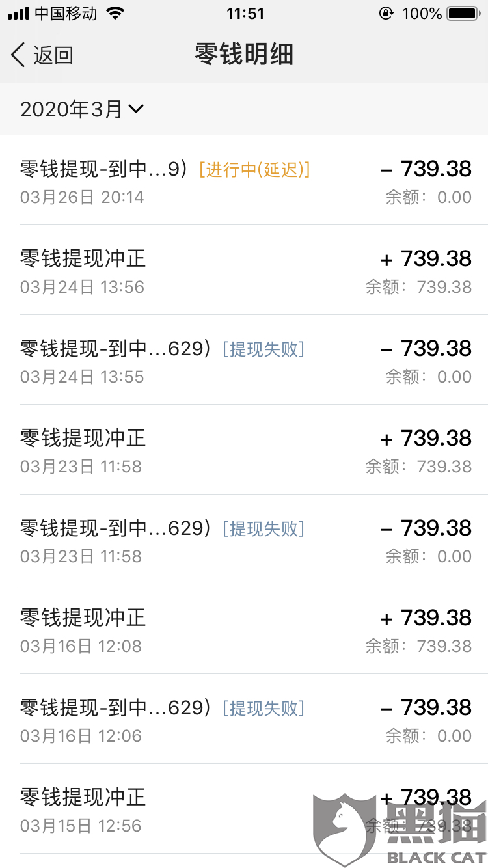Open 零钱提现冲正 entry from 03月24日 13:56

coord(244,270)
